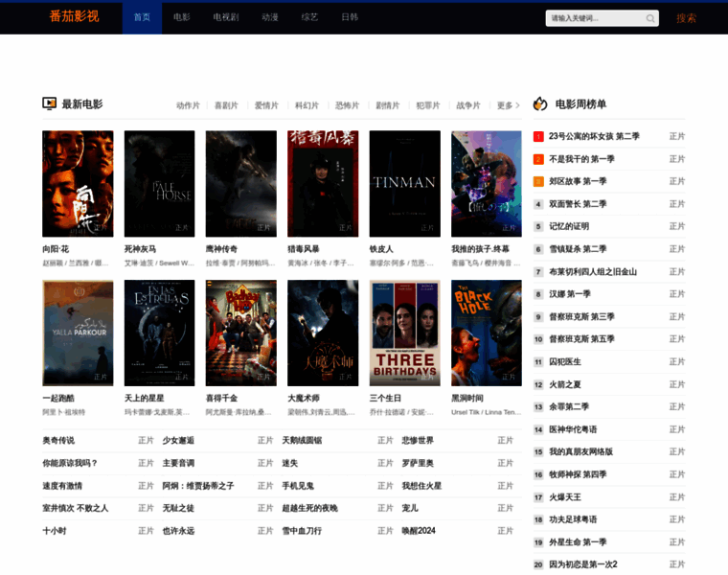Open the 大魔术师 poster
This screenshot has width=728, height=575.
(x=323, y=333)
